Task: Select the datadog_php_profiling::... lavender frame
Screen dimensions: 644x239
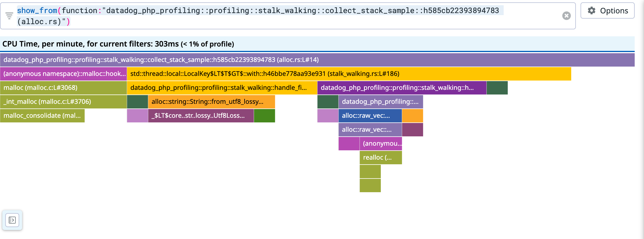Action: [x=381, y=102]
